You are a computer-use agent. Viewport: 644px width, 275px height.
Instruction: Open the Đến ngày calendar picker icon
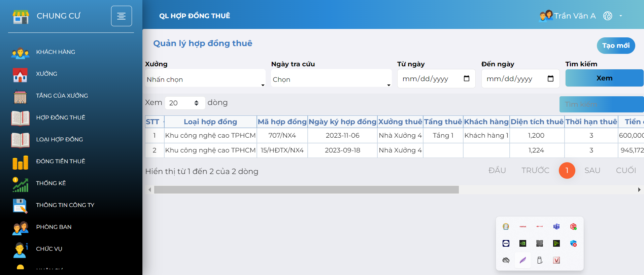click(x=551, y=78)
